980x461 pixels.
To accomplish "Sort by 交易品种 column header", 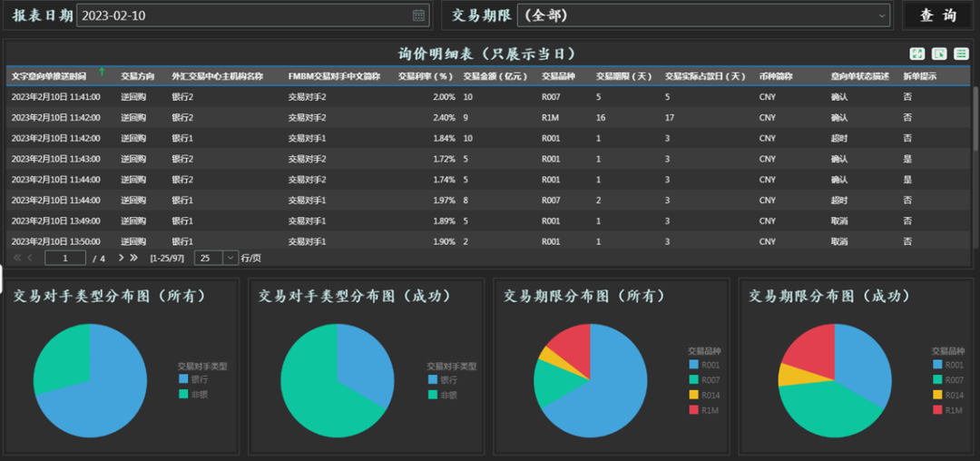I will click(x=557, y=76).
